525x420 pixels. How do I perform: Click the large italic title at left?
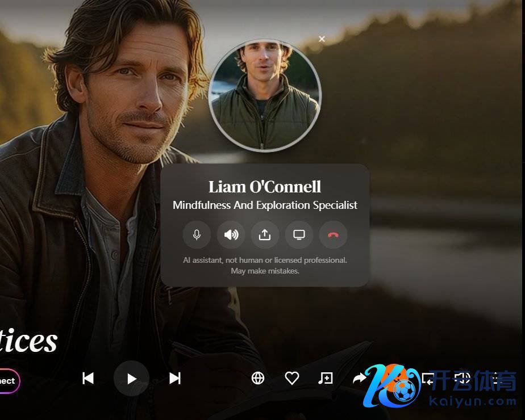click(28, 341)
